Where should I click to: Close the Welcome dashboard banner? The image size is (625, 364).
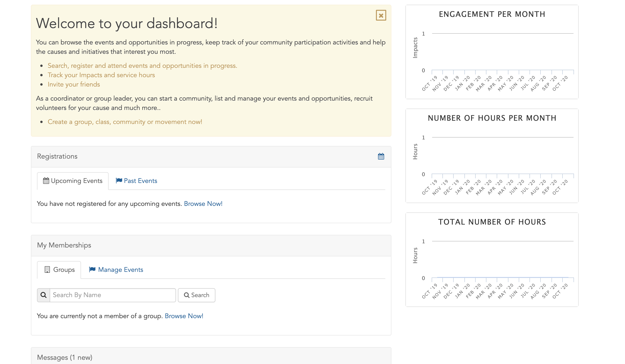381,15
